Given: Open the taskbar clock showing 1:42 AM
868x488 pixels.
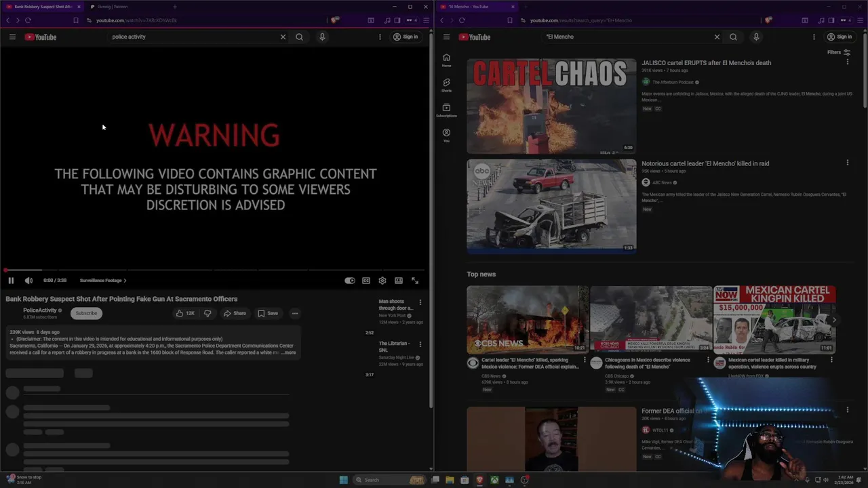Looking at the screenshot, I should 845,480.
